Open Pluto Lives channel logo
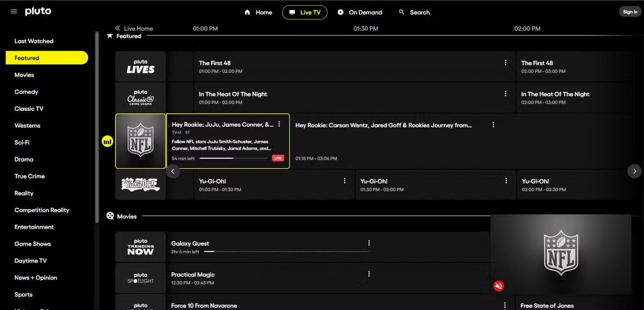Screen dimensions: 644x310 [x=140, y=67]
